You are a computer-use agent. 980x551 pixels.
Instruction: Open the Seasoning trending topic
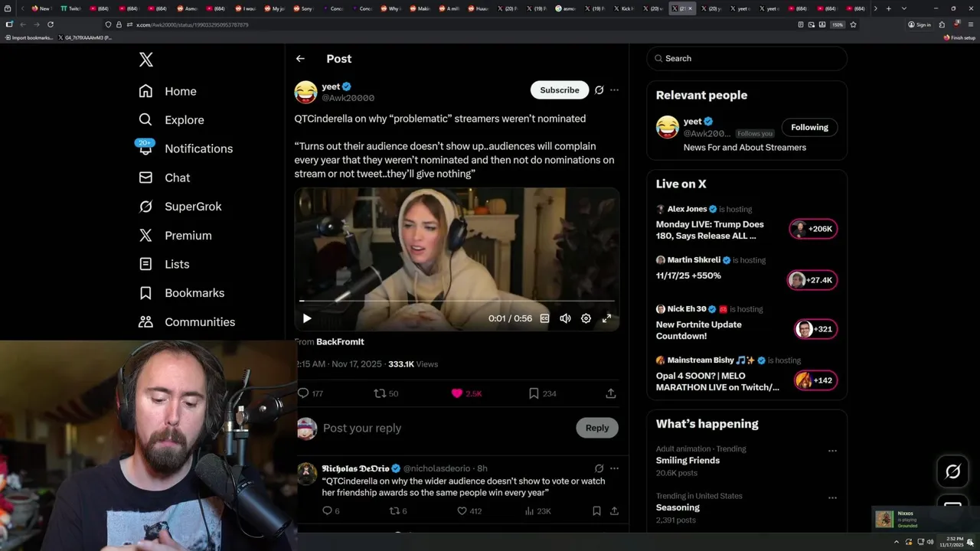tap(678, 507)
